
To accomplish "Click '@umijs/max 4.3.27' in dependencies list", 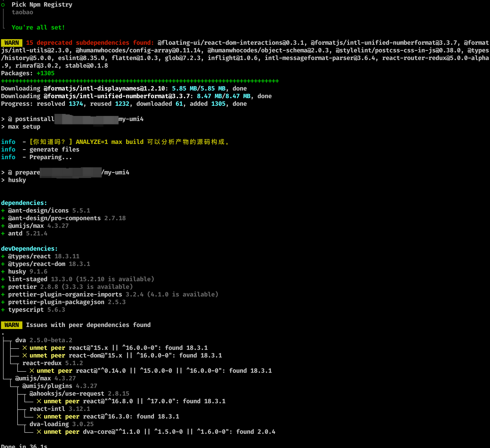I will pos(35,226).
